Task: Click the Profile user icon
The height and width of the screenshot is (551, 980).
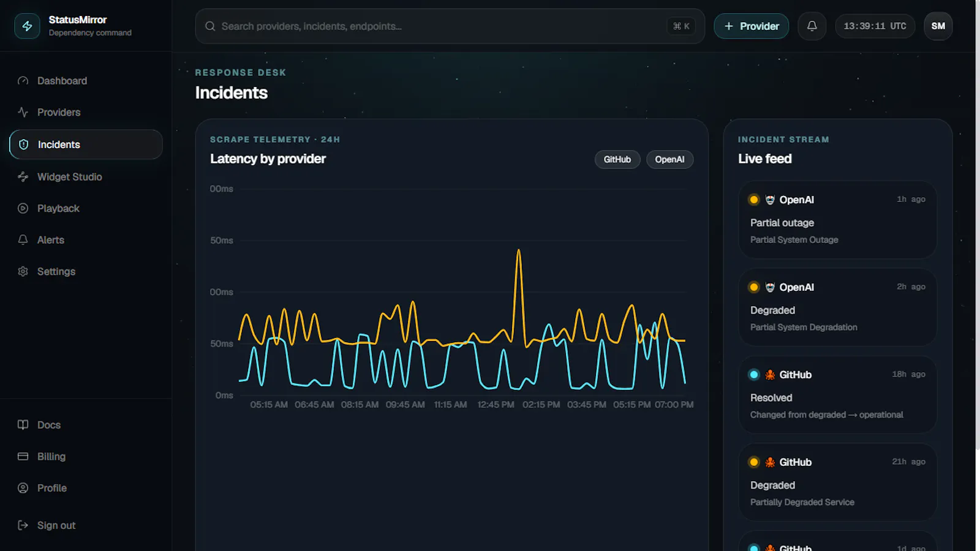Action: (23, 488)
